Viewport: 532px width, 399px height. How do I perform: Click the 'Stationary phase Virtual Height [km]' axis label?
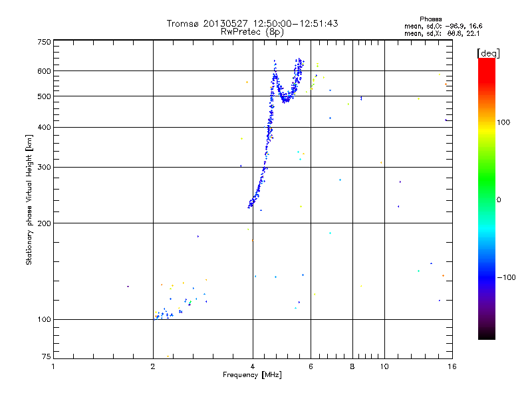pyautogui.click(x=29, y=199)
